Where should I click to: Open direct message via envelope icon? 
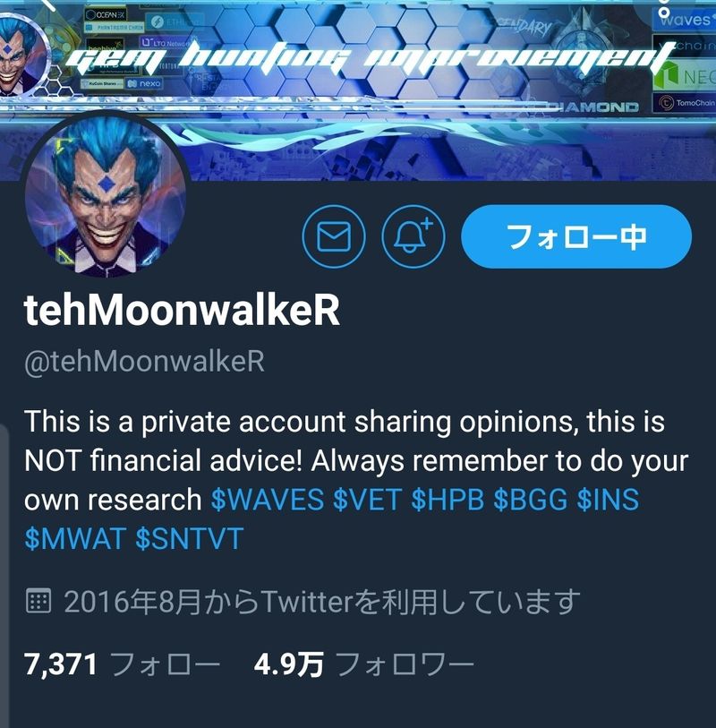coord(334,236)
